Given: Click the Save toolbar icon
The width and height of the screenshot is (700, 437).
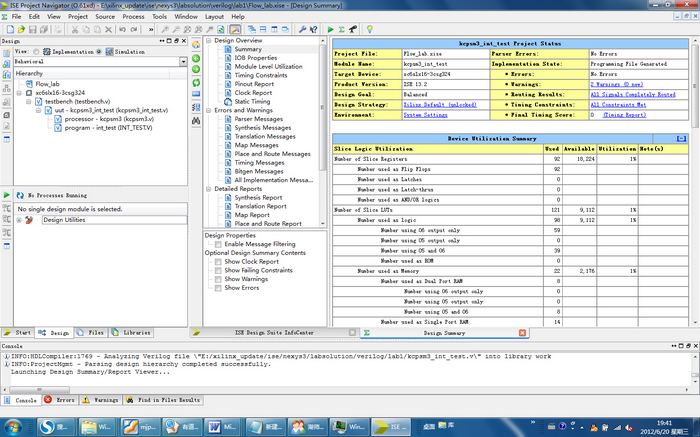Looking at the screenshot, I should 32,29.
